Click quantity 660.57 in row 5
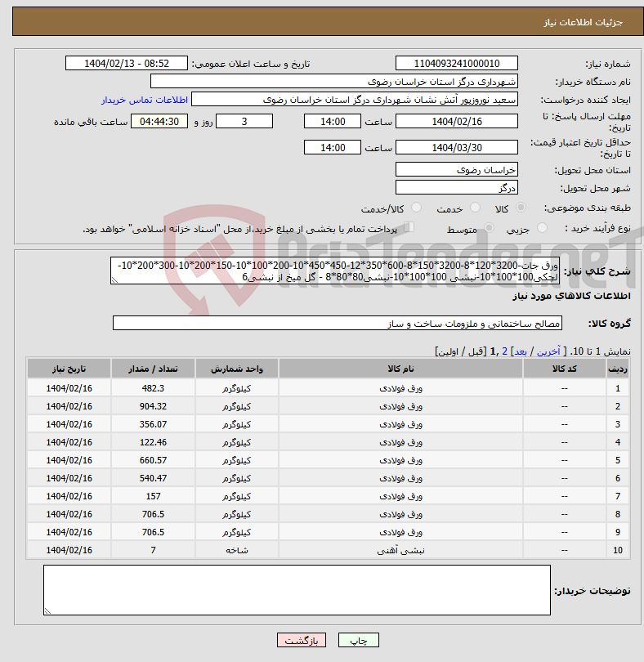 click(153, 460)
